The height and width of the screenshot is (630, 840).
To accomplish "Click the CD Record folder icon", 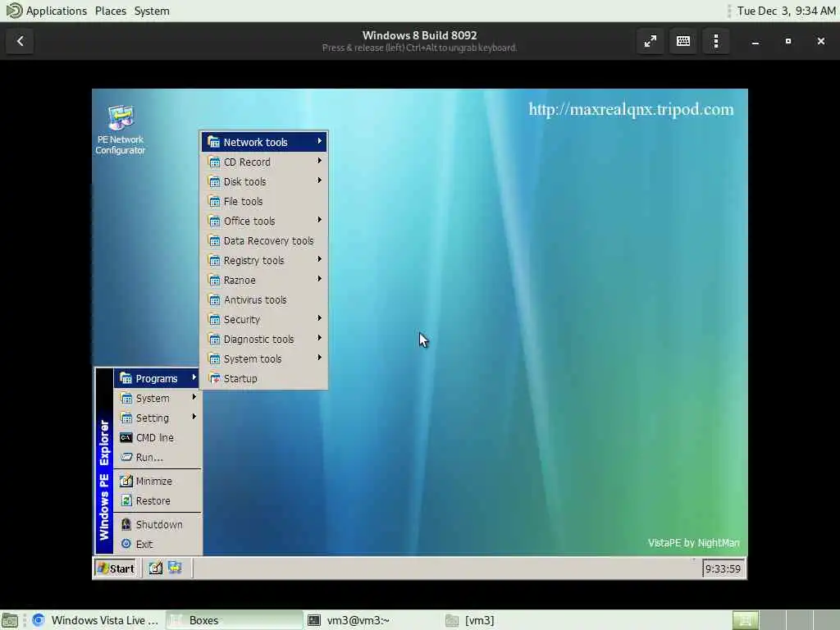I will pyautogui.click(x=214, y=162).
